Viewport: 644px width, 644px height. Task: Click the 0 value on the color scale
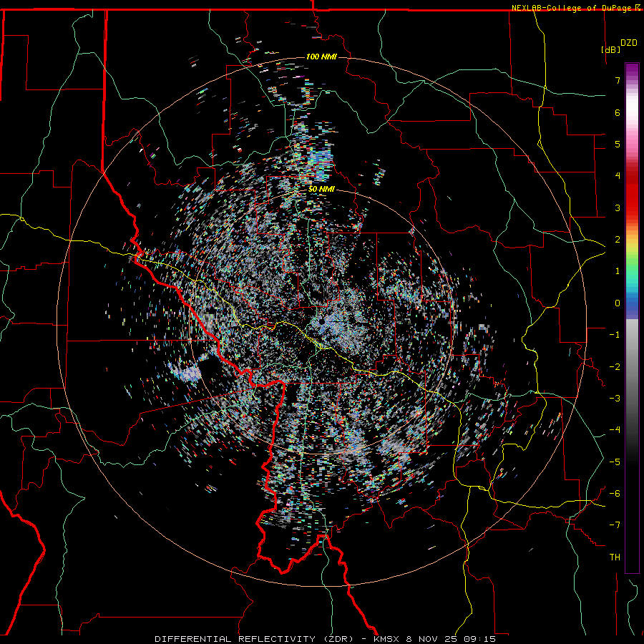point(618,303)
